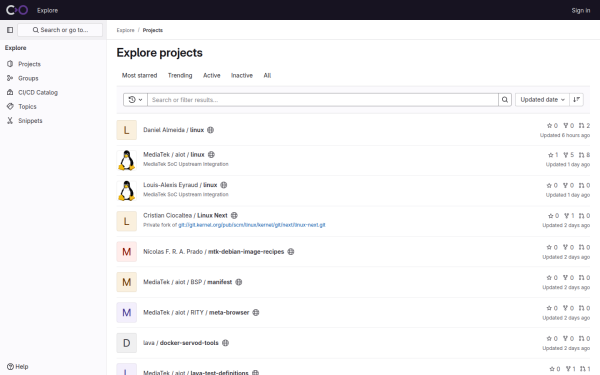The width and height of the screenshot is (600, 375).
Task: Click the globe icon beside BSP manifest
Action: pos(239,282)
